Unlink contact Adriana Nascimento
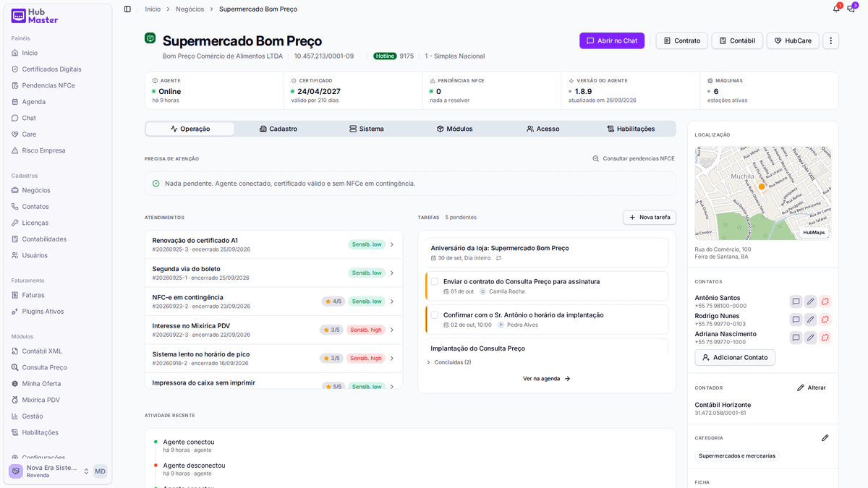 [x=825, y=338]
